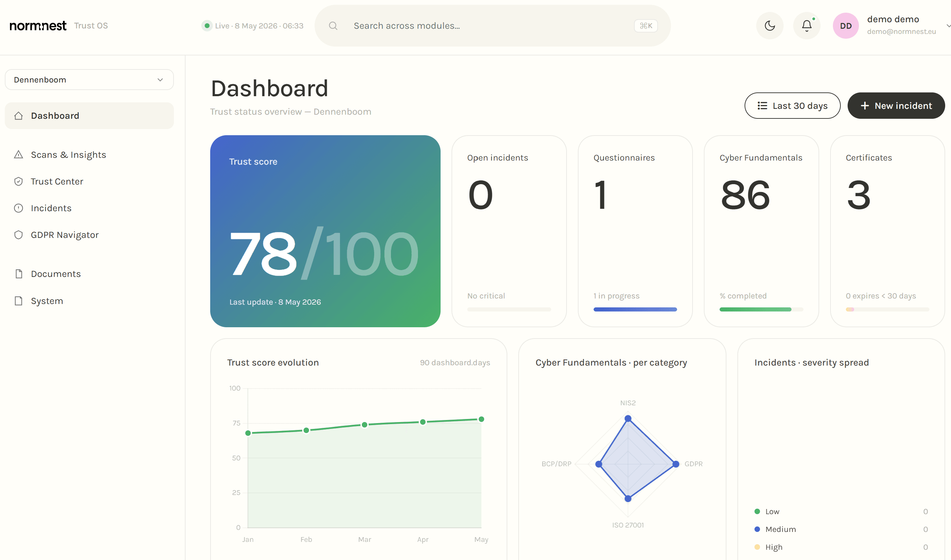Click the '1 in progress' text

click(616, 296)
